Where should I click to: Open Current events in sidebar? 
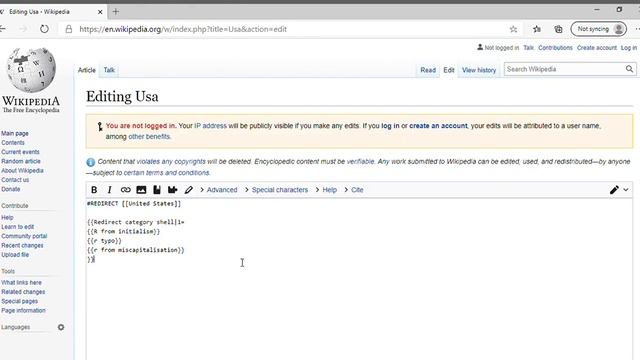point(20,152)
